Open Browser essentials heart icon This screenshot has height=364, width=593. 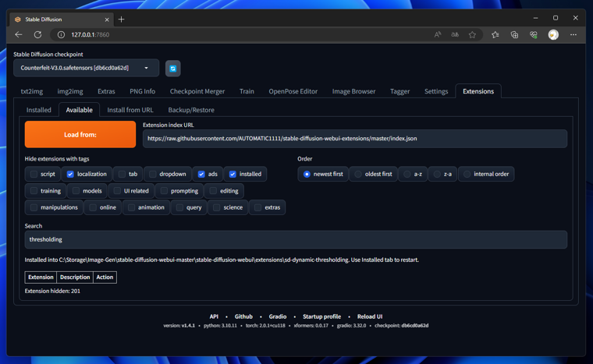click(x=534, y=34)
